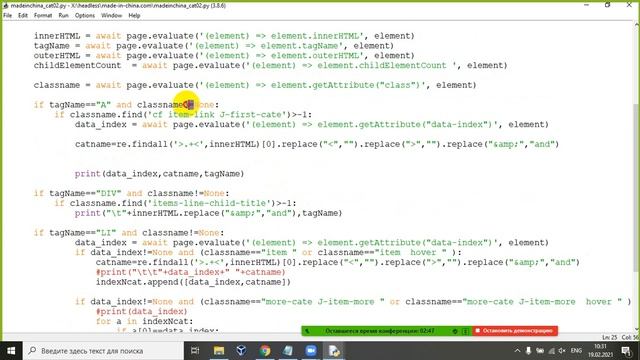Click 'childElementCount' variable at line start

pos(78,65)
